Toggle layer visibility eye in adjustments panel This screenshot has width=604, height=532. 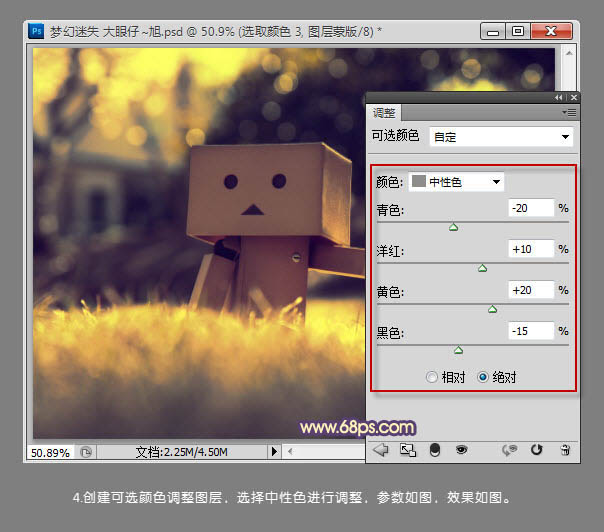point(462,451)
